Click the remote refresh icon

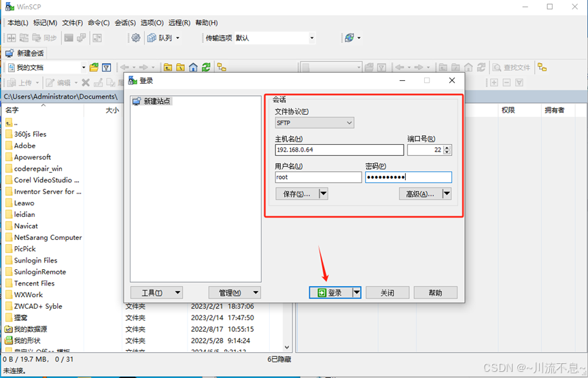point(481,67)
